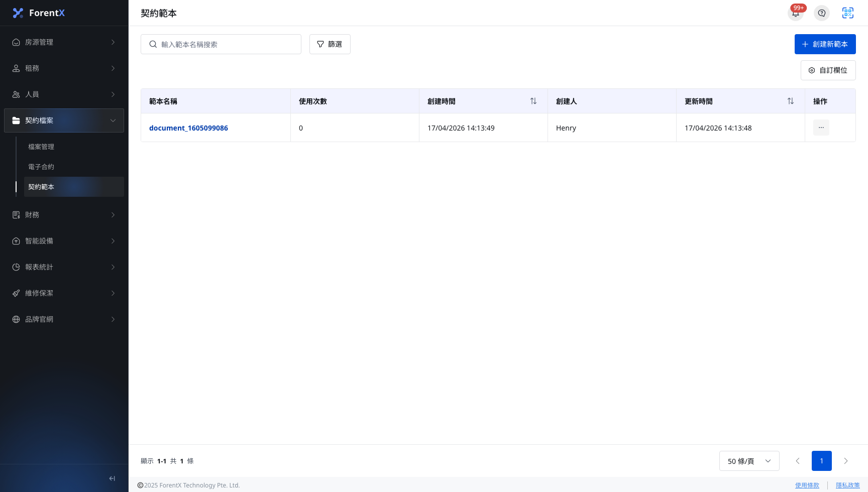Click the 品牌官網 globe icon
868x492 pixels.
pos(16,319)
